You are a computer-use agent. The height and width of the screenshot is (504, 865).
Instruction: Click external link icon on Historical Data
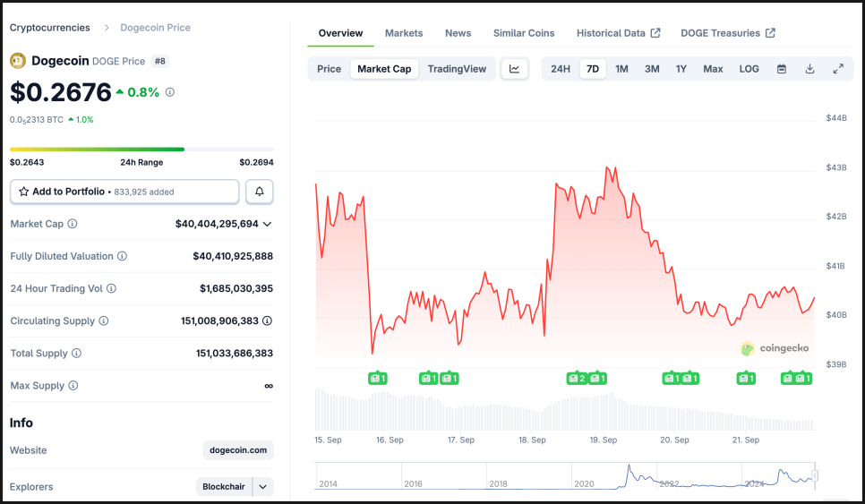point(655,33)
